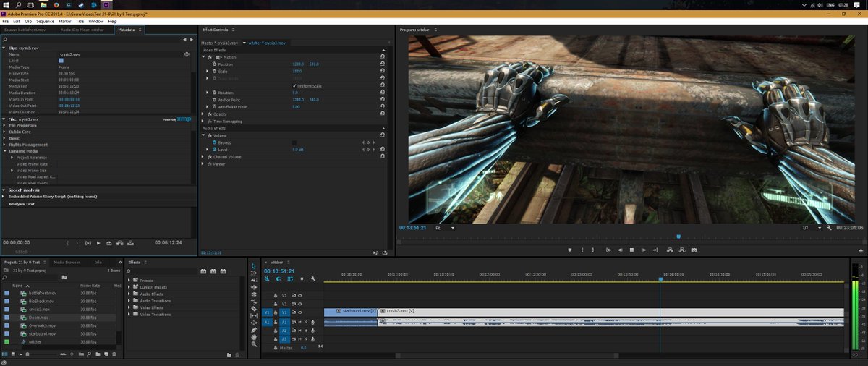The height and width of the screenshot is (366, 868).
Task: Select Doom.mov in the project panel
Action: [x=39, y=318]
